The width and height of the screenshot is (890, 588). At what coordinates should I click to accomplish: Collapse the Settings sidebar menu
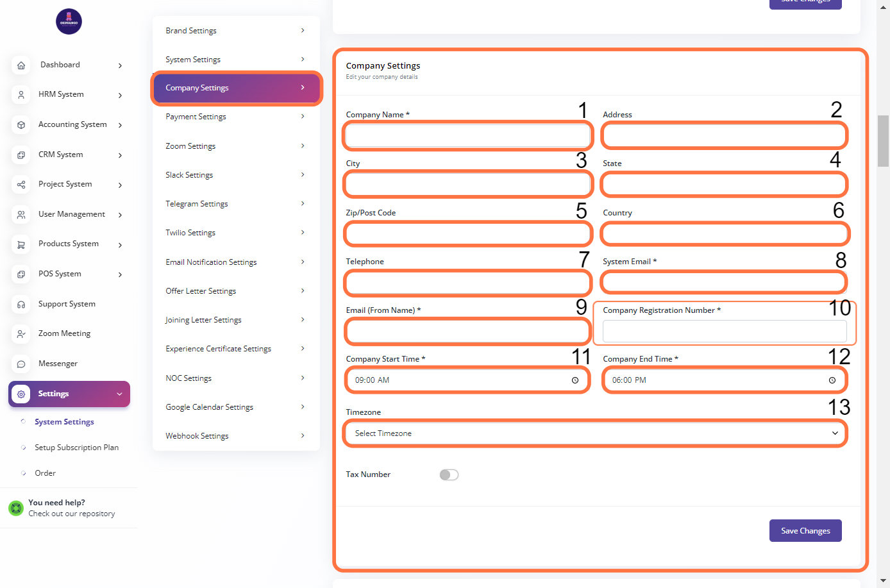coord(119,394)
